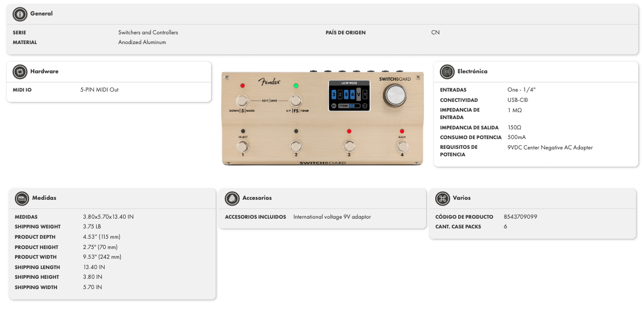Click the case packs quantity '6'
Viewport: 644px width, 312px height.
pos(505,227)
